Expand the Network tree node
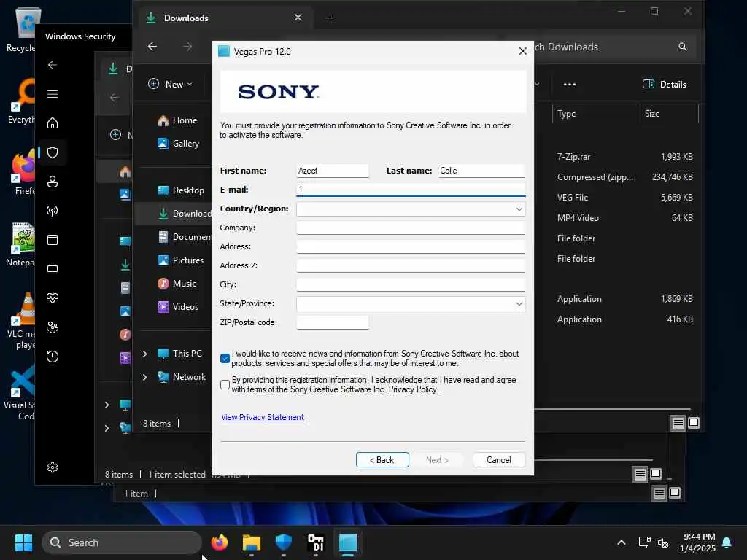Image resolution: width=747 pixels, height=560 pixels. click(x=145, y=377)
